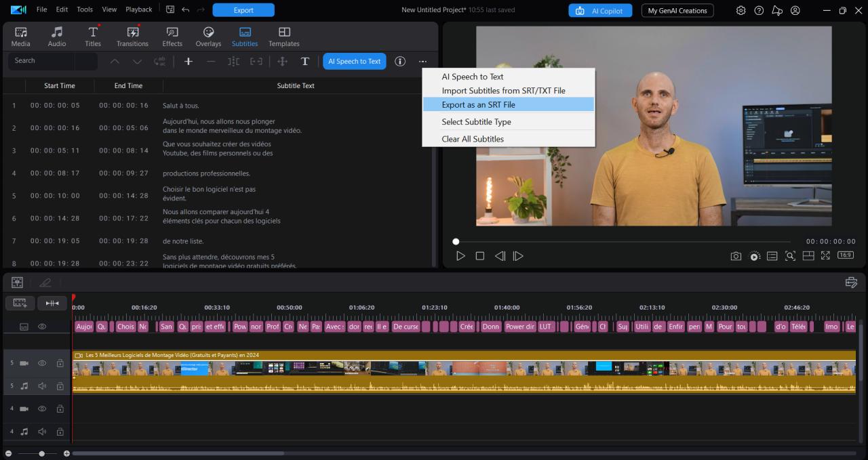Enter full screen preview mode
Screen dimensions: 868x460
click(825, 255)
